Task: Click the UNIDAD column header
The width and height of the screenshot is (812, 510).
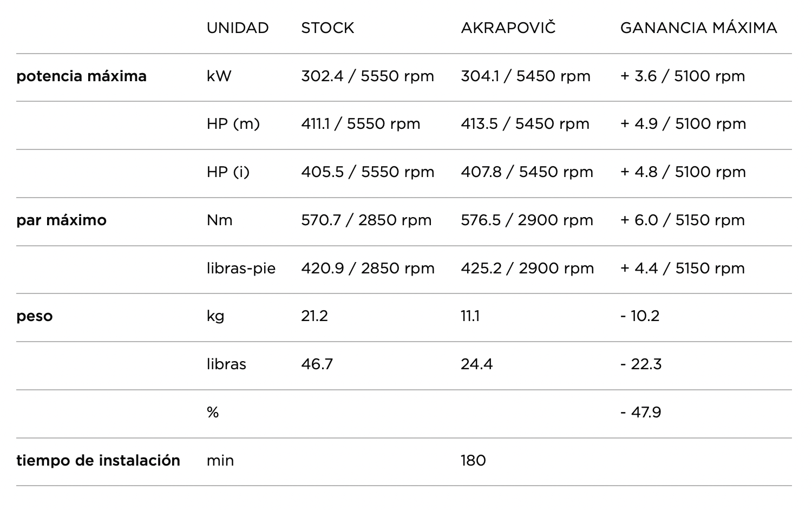Action: pos(237,28)
